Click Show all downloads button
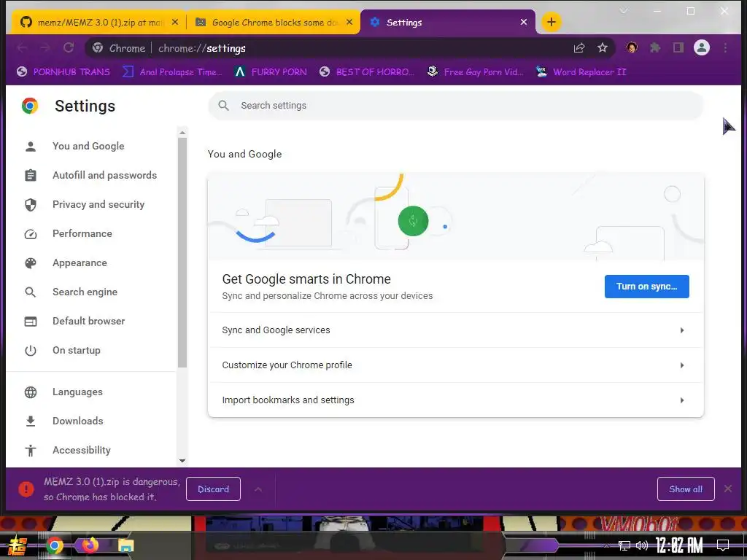The width and height of the screenshot is (747, 560). tap(686, 489)
